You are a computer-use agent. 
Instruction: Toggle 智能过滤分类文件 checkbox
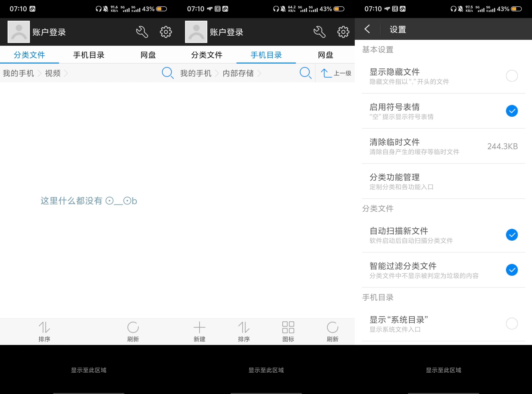click(511, 270)
